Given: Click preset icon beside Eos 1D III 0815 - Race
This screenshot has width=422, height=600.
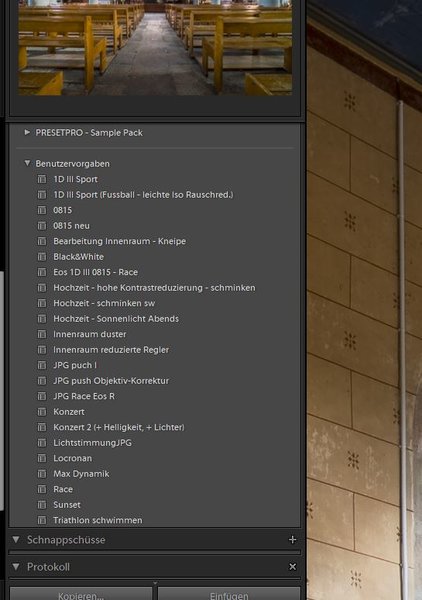Looking at the screenshot, I should point(42,272).
